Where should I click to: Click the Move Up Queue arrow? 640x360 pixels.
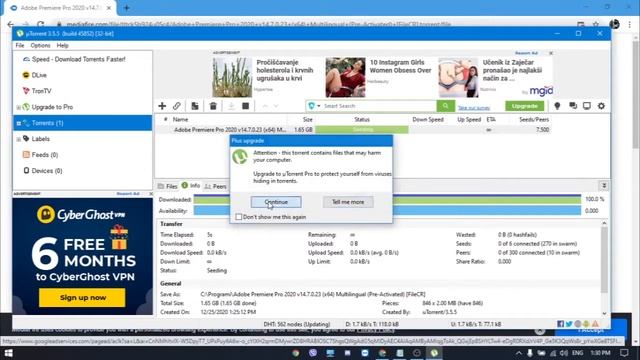(x=265, y=106)
